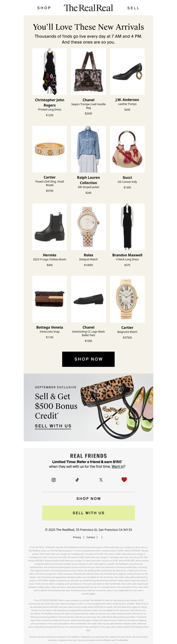
Task: Click the green SELL WITH US button
Action: pos(88,513)
